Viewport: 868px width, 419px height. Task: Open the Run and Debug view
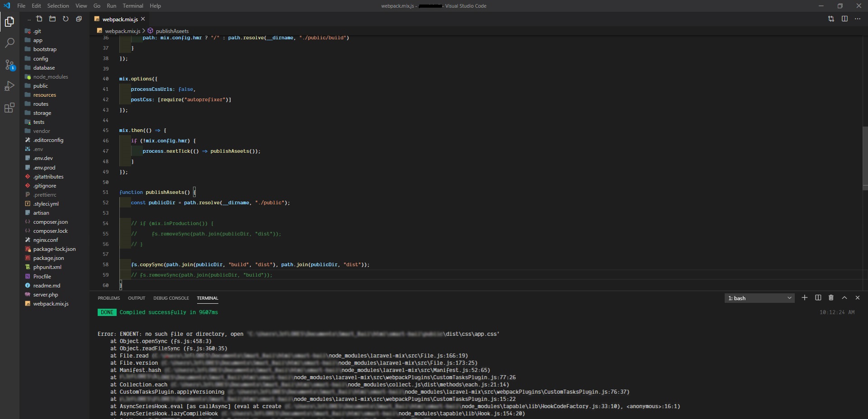(x=9, y=86)
